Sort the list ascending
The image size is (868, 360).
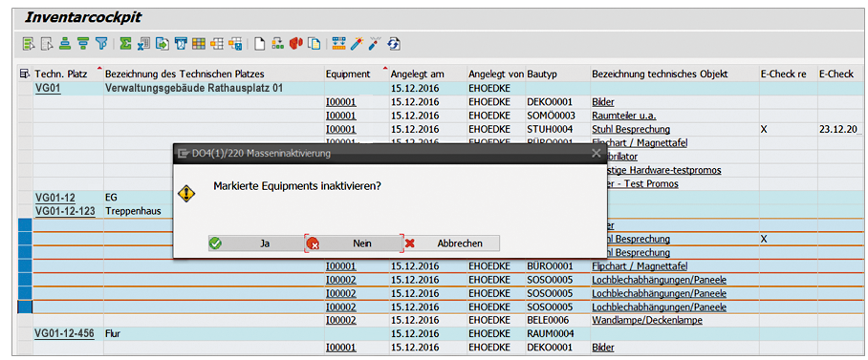pyautogui.click(x=65, y=44)
